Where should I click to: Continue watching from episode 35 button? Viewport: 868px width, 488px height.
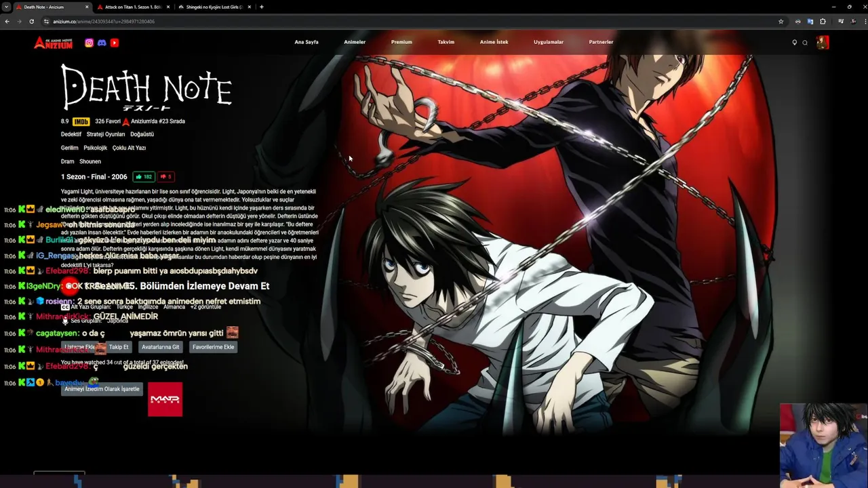166,286
